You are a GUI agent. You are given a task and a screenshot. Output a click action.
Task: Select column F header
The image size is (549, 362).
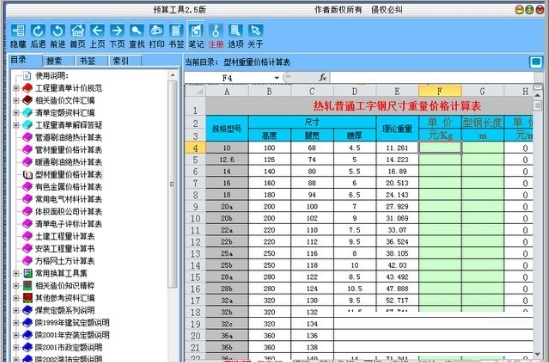coord(440,91)
